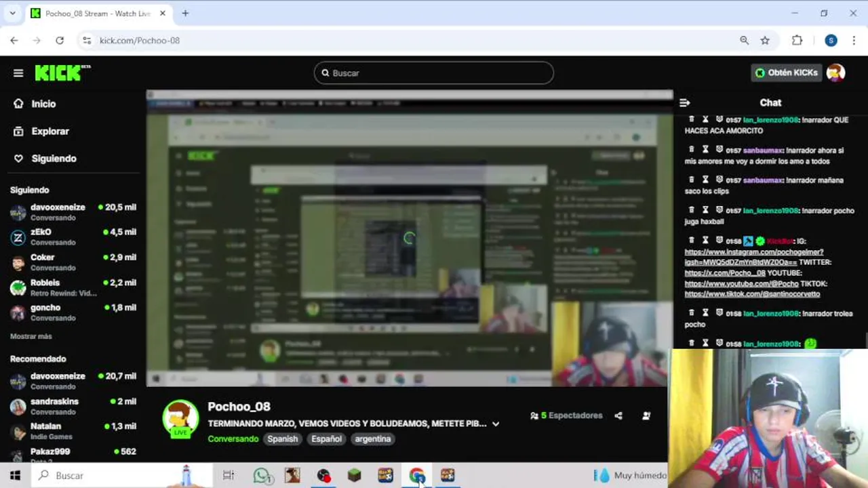
Task: Click the Obtén KICKs button
Action: click(786, 73)
